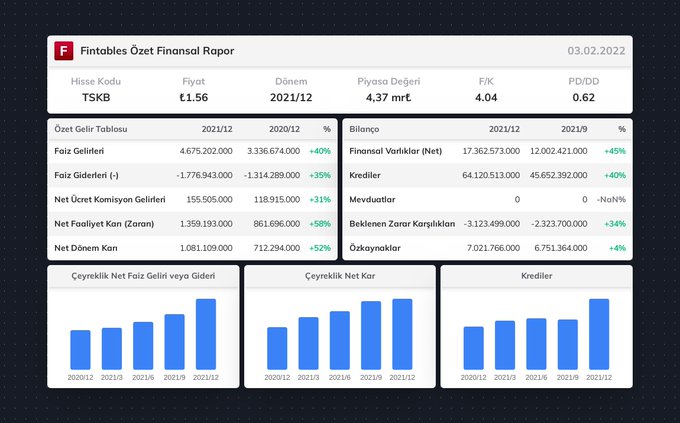Click the Özkaynaklar row label
Viewport: 680px width, 423px height.
pos(375,248)
